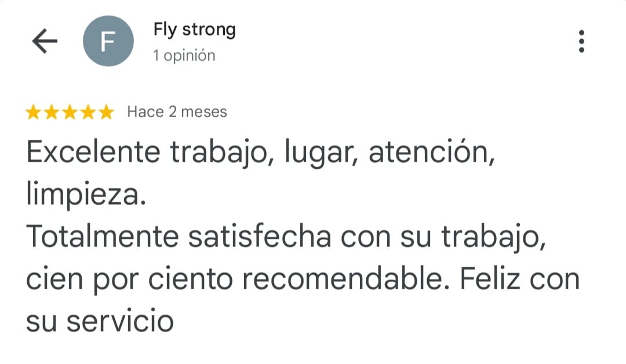Screen dimensions: 626x364
Task: Select the third yellow rating star
Action: click(70, 112)
